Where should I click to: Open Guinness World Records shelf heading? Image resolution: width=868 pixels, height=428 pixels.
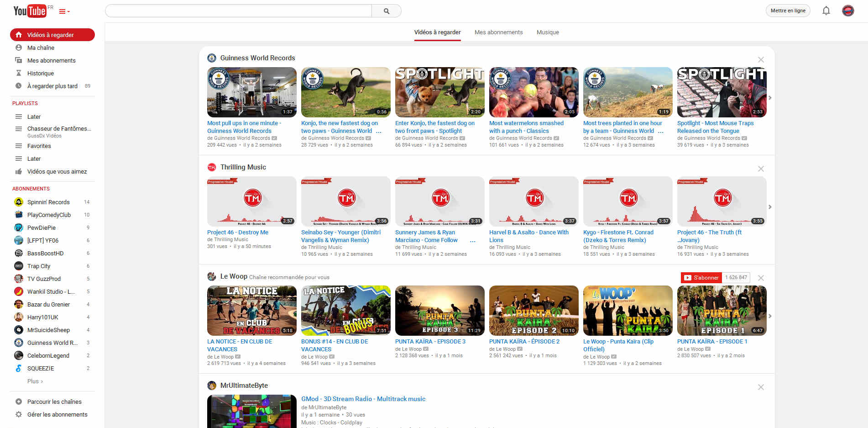point(257,58)
